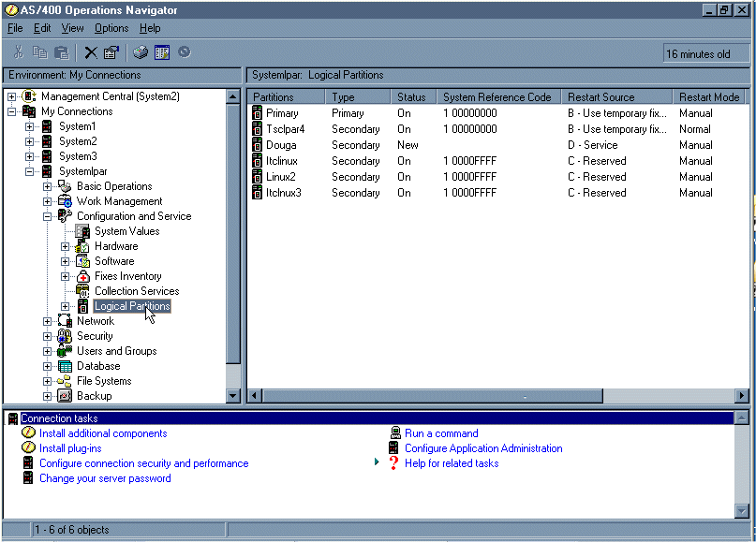
Task: Expand the System3 tree node
Action: [29, 156]
